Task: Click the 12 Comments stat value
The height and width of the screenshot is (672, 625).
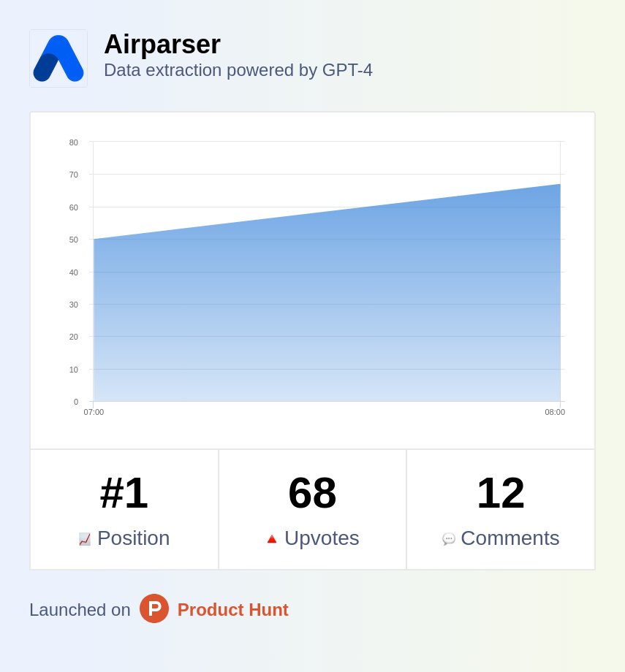Action: click(500, 492)
